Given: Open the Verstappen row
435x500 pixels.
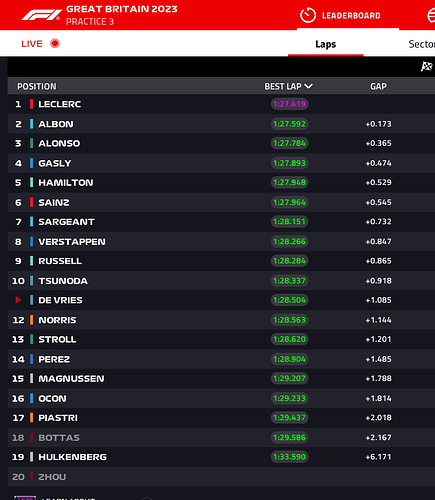Looking at the screenshot, I should click(221, 241).
